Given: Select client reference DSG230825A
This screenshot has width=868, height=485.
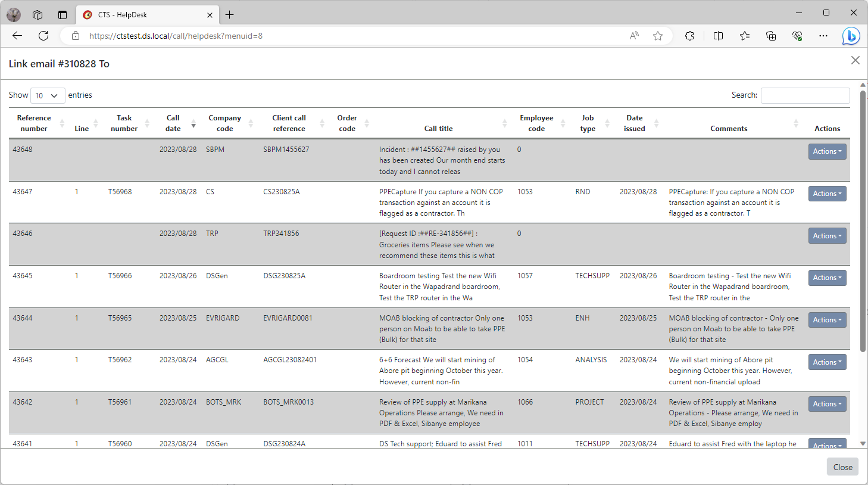Looking at the screenshot, I should [285, 276].
